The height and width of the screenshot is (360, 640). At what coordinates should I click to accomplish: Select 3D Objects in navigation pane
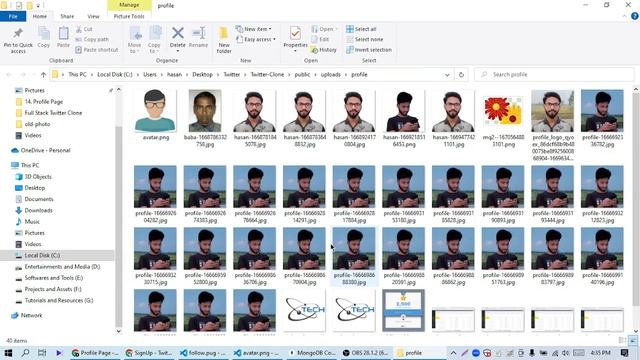pyautogui.click(x=38, y=177)
